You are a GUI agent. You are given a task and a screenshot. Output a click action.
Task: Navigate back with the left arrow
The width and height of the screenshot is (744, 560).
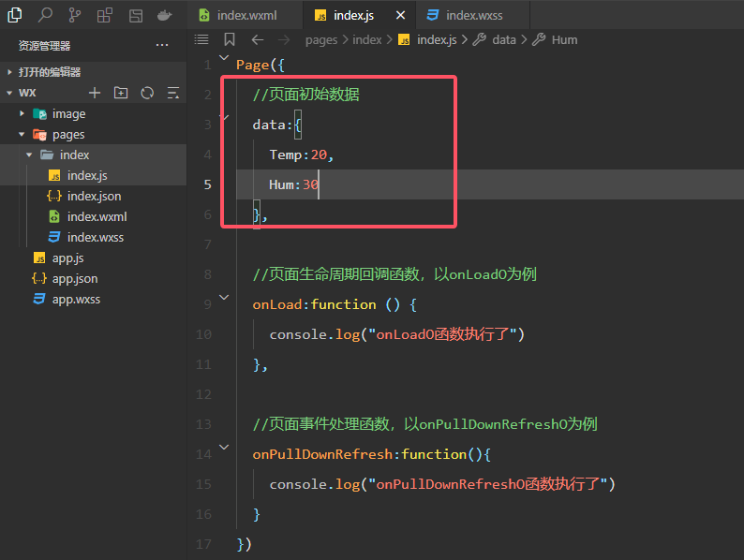258,39
